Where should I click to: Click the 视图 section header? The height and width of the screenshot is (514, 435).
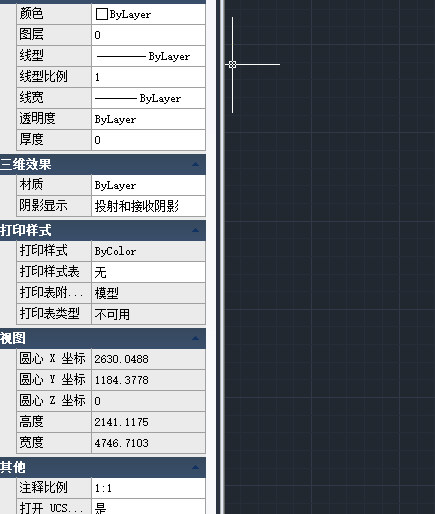pyautogui.click(x=103, y=338)
